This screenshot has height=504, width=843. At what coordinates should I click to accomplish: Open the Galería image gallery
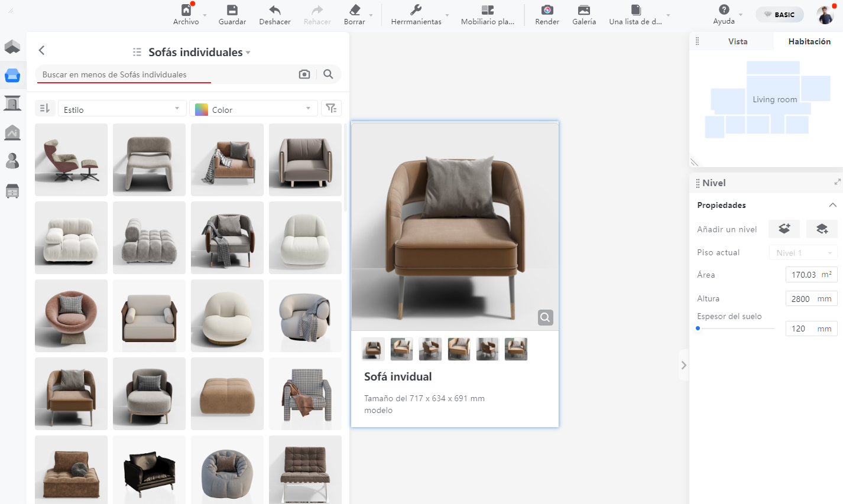[x=583, y=11]
